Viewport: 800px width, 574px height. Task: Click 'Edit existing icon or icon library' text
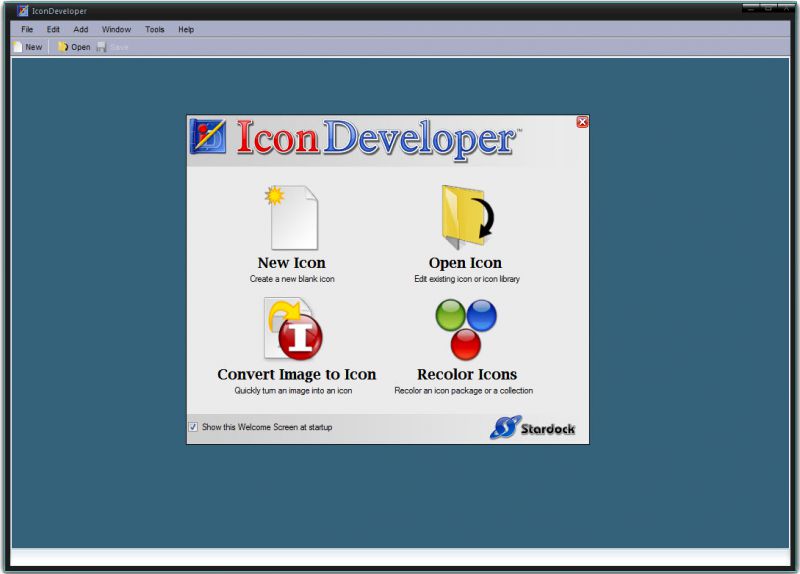coord(467,279)
